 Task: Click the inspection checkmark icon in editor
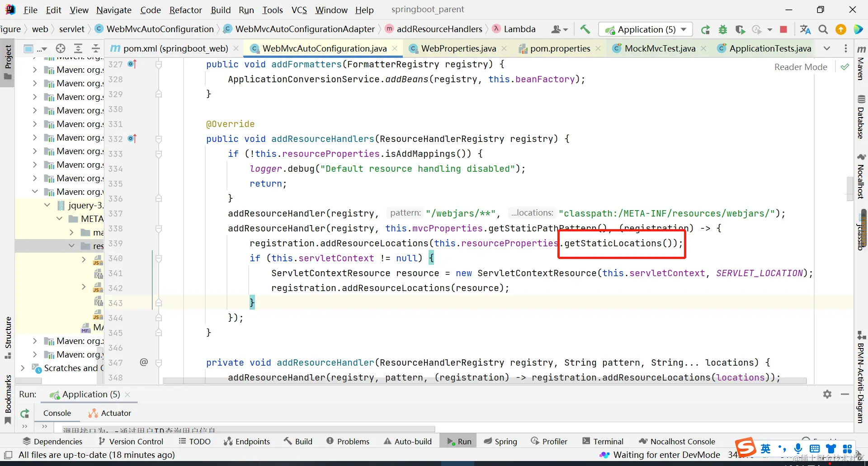tap(844, 67)
